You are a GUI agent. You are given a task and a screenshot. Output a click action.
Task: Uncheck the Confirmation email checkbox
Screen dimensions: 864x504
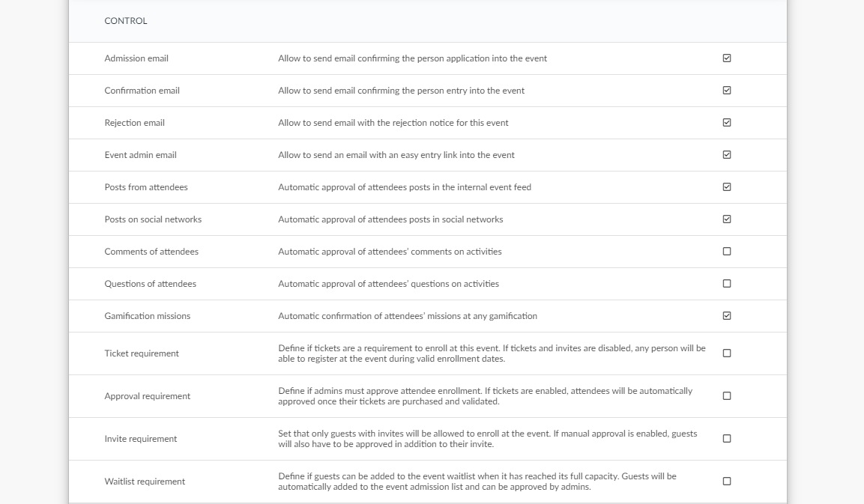tap(727, 91)
